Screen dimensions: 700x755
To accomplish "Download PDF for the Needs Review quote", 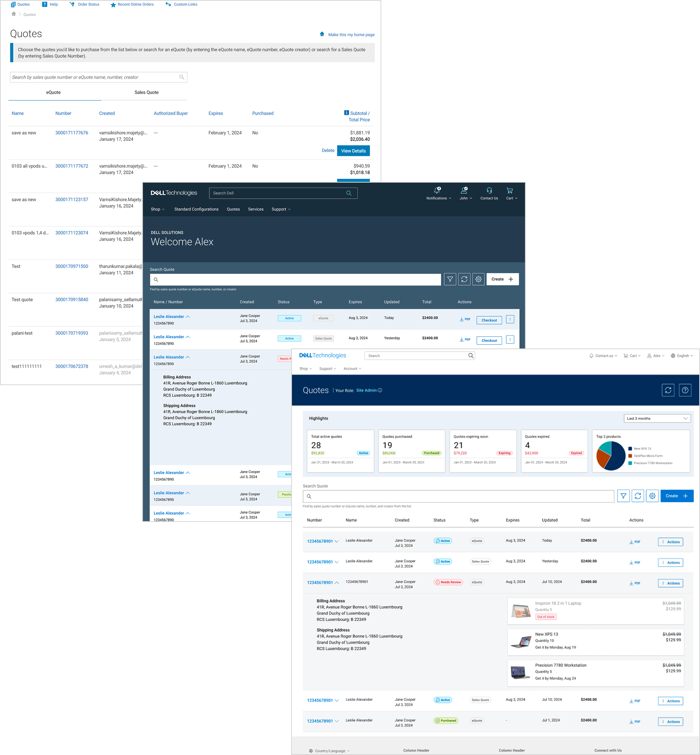I will [x=635, y=583].
